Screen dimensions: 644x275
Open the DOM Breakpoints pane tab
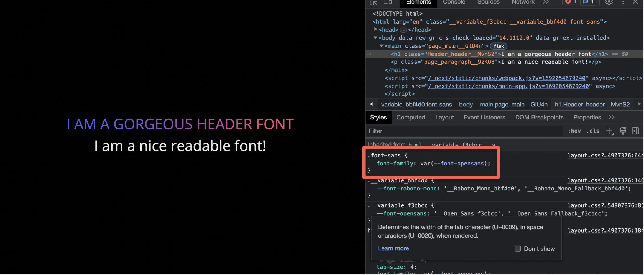pyautogui.click(x=539, y=118)
